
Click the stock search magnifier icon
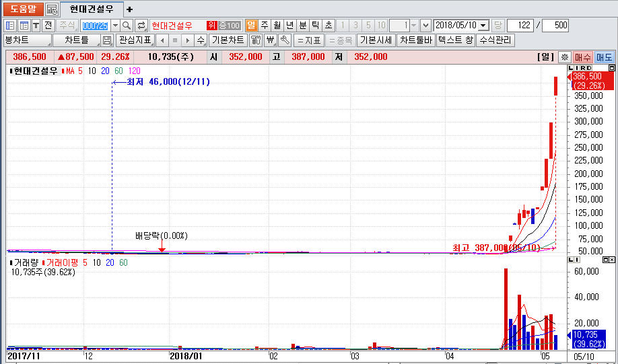[x=127, y=26]
